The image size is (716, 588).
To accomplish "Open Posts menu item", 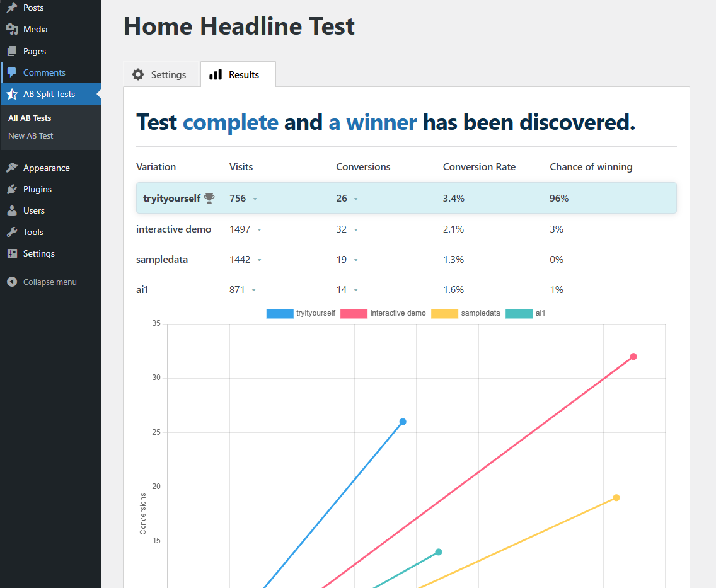I will [x=50, y=8].
